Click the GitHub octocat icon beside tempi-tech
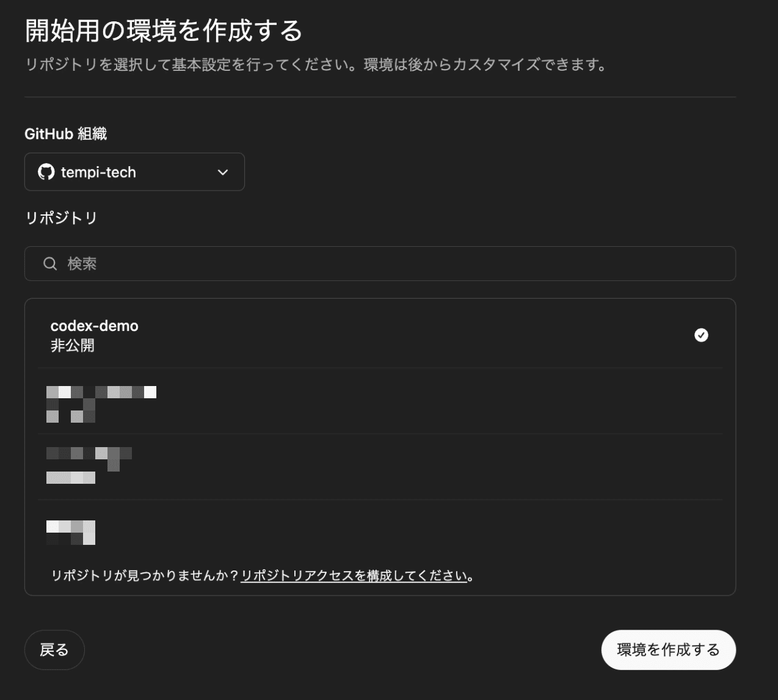 click(46, 172)
